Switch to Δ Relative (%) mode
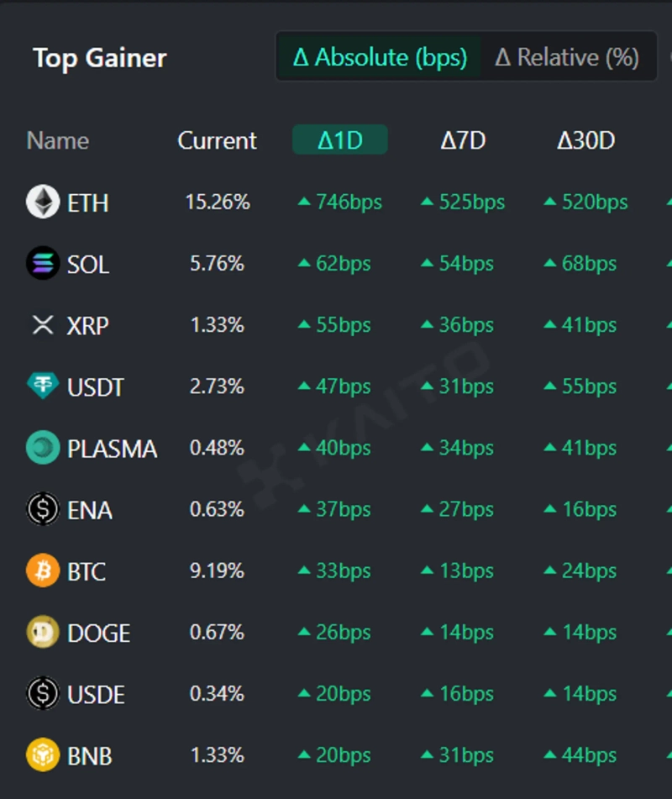Image resolution: width=672 pixels, height=799 pixels. (567, 57)
